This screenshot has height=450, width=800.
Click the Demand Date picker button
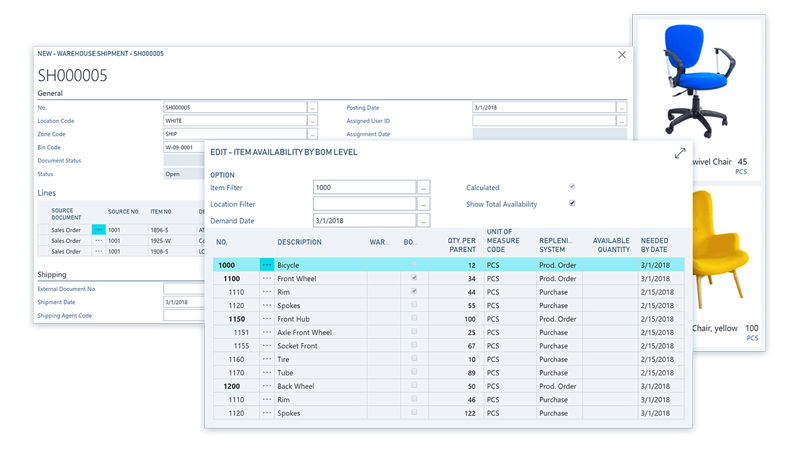tap(424, 221)
